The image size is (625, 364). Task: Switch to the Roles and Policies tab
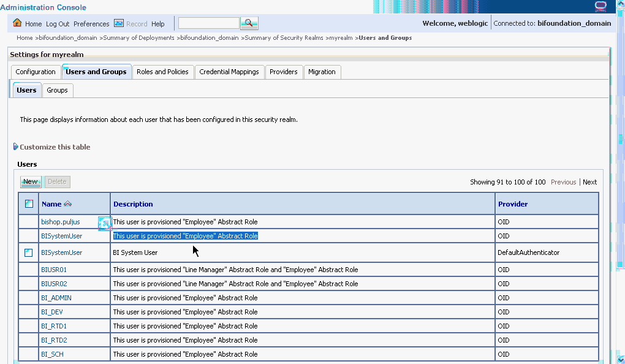pyautogui.click(x=162, y=72)
